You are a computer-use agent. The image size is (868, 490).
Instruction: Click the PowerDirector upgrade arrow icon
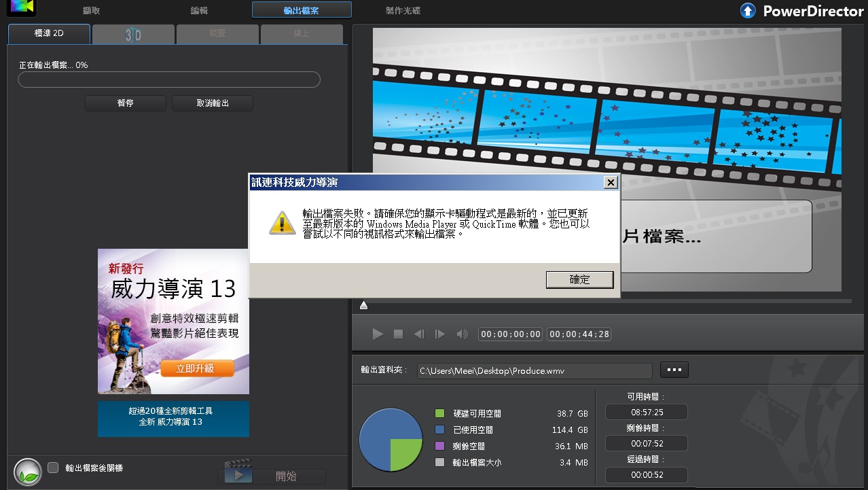747,11
